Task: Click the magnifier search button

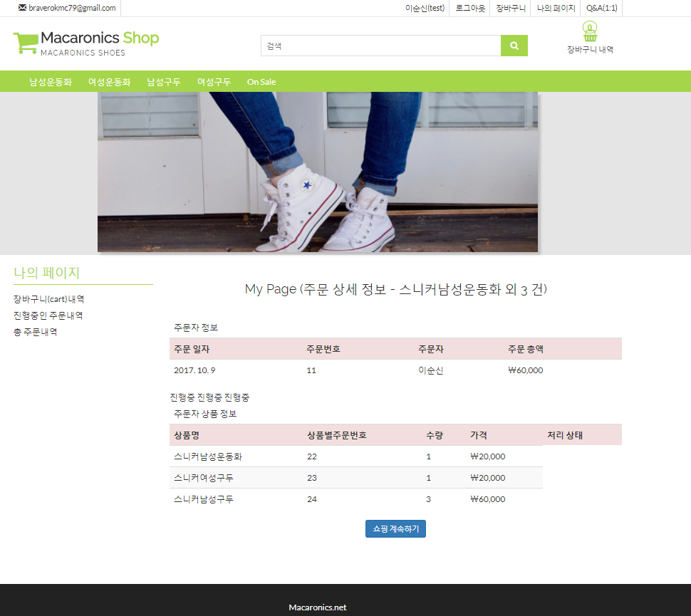Action: (x=514, y=46)
